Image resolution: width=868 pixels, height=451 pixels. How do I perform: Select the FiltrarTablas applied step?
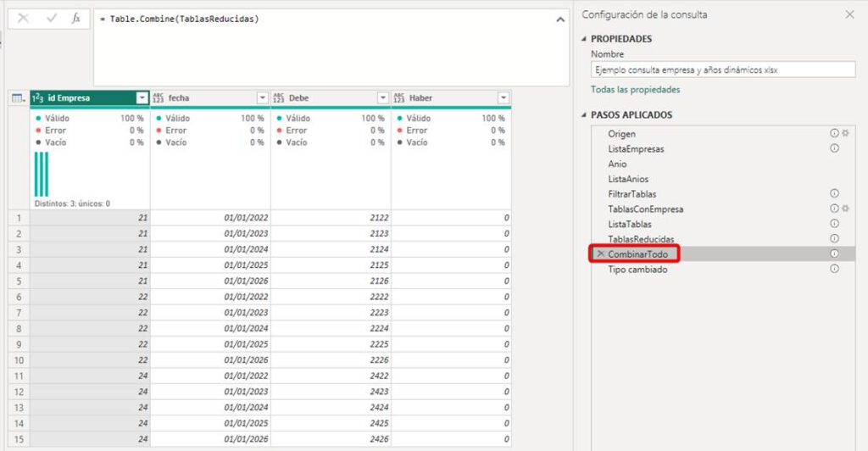[x=632, y=194]
